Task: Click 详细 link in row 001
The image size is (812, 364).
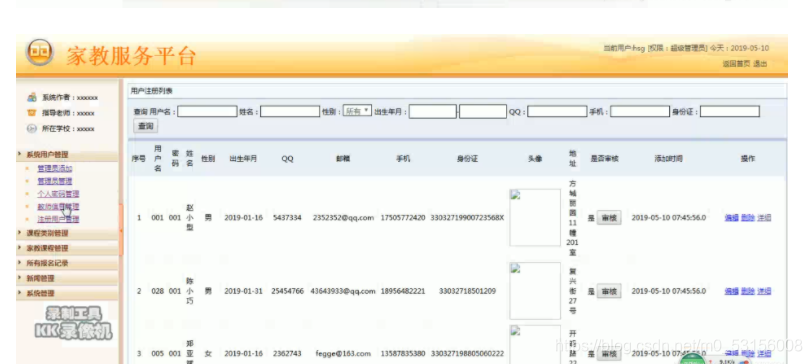Action: [x=764, y=218]
